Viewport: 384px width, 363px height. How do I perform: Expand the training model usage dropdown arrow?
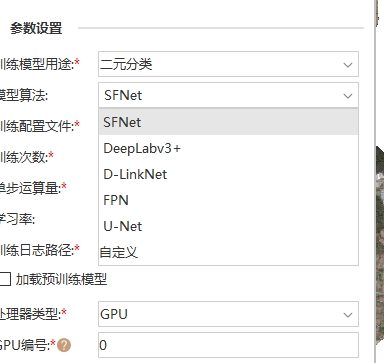coord(348,64)
